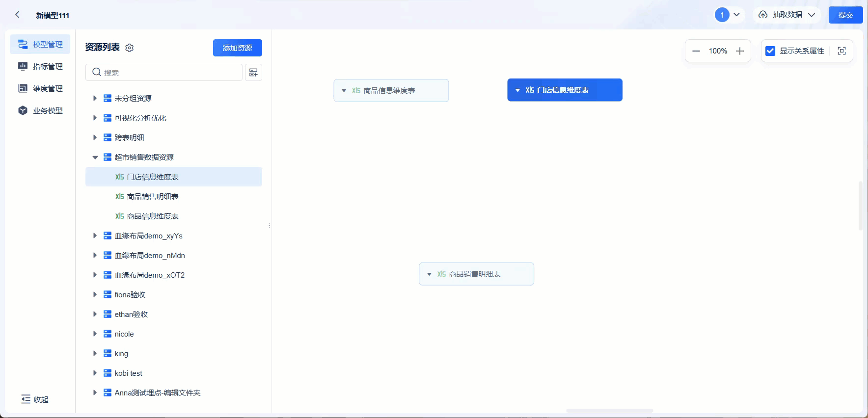The height and width of the screenshot is (418, 868).
Task: Click the 抽取数据 button label
Action: (x=787, y=15)
